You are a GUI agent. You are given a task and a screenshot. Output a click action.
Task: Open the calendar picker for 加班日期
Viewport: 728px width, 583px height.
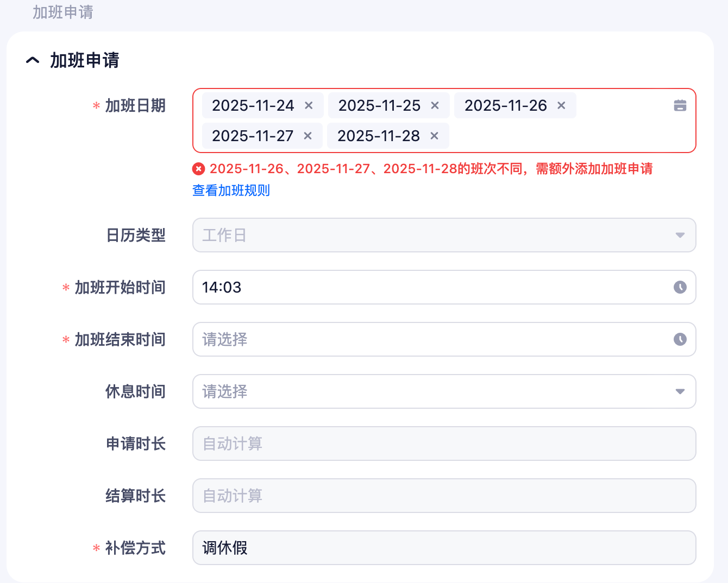680,105
